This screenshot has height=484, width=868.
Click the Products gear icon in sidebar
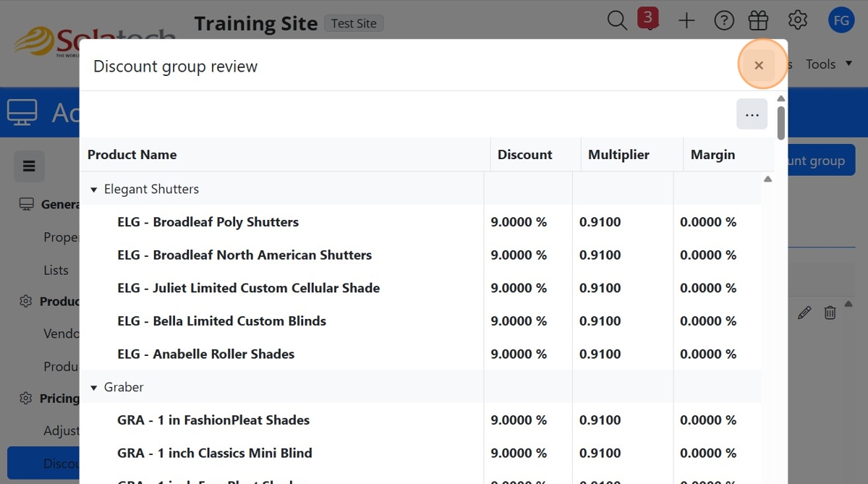pyautogui.click(x=26, y=301)
